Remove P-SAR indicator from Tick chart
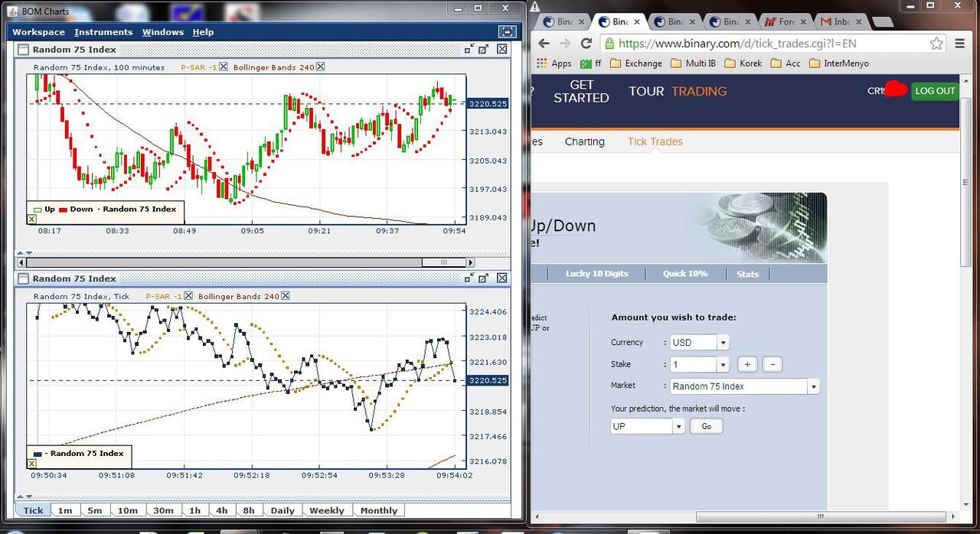Viewport: 980px width, 534px height. (188, 296)
